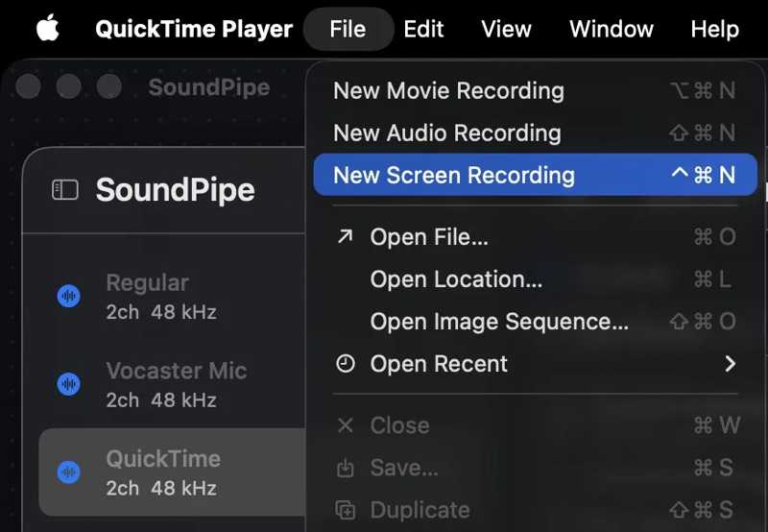Click the Duplicate menu entry
This screenshot has width=768, height=532.
[x=535, y=510]
